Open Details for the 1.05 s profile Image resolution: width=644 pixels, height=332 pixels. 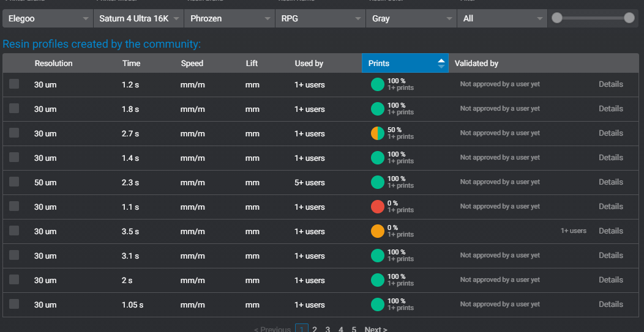tap(611, 304)
